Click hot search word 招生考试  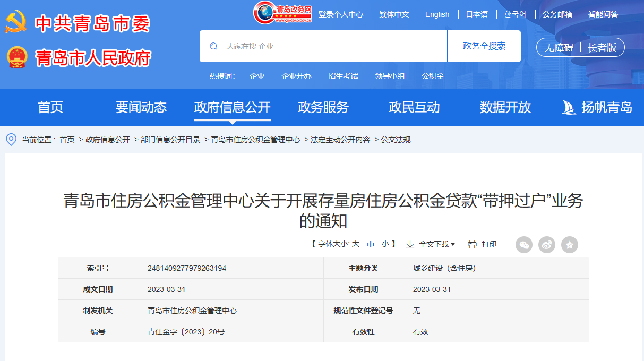pos(344,76)
